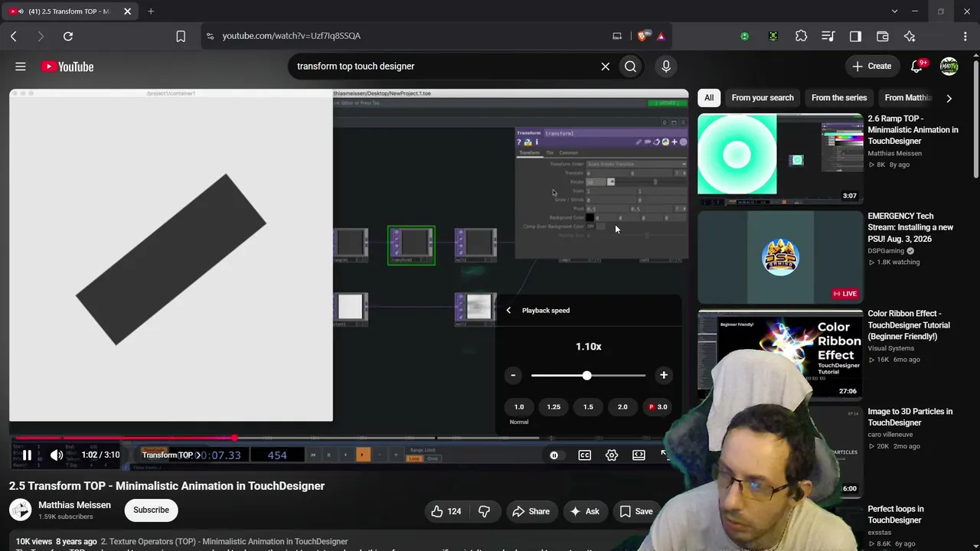Viewport: 980px width, 551px height.
Task: Open the '2.6 Ramp TOP' video thumbnail
Action: [779, 159]
